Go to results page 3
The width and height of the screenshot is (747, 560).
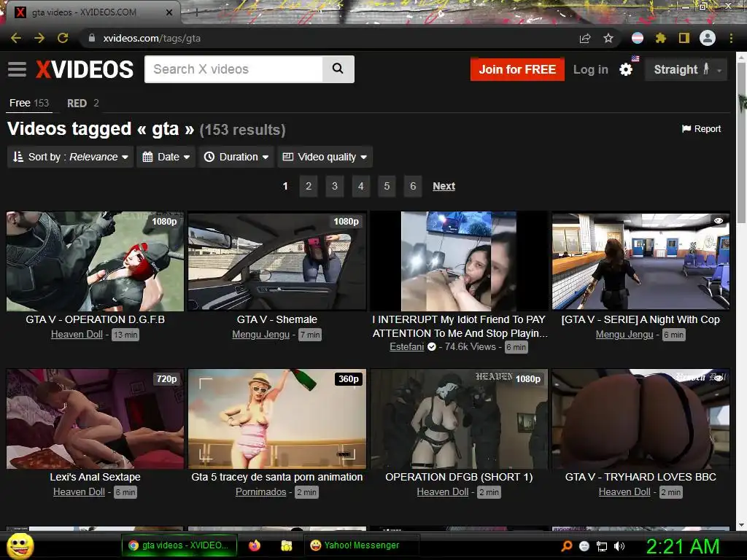[335, 186]
